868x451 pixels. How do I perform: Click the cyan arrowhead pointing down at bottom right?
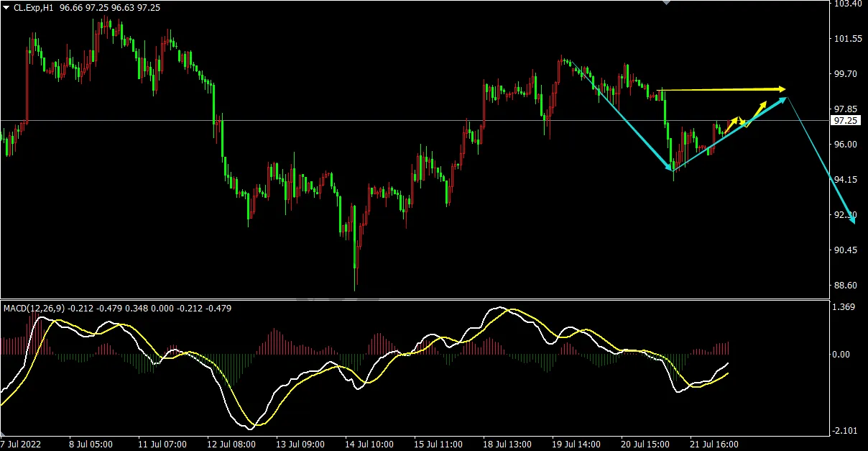point(851,219)
